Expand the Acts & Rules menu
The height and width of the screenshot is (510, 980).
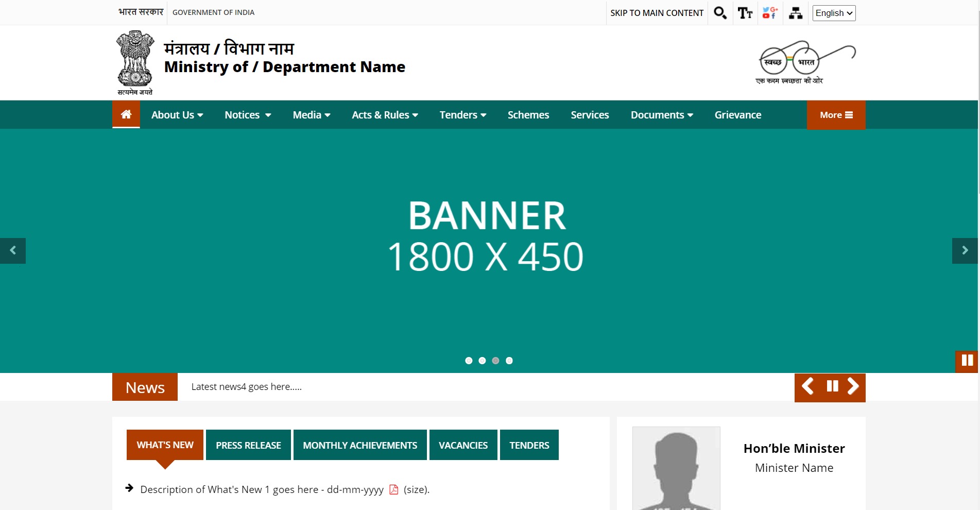[385, 115]
